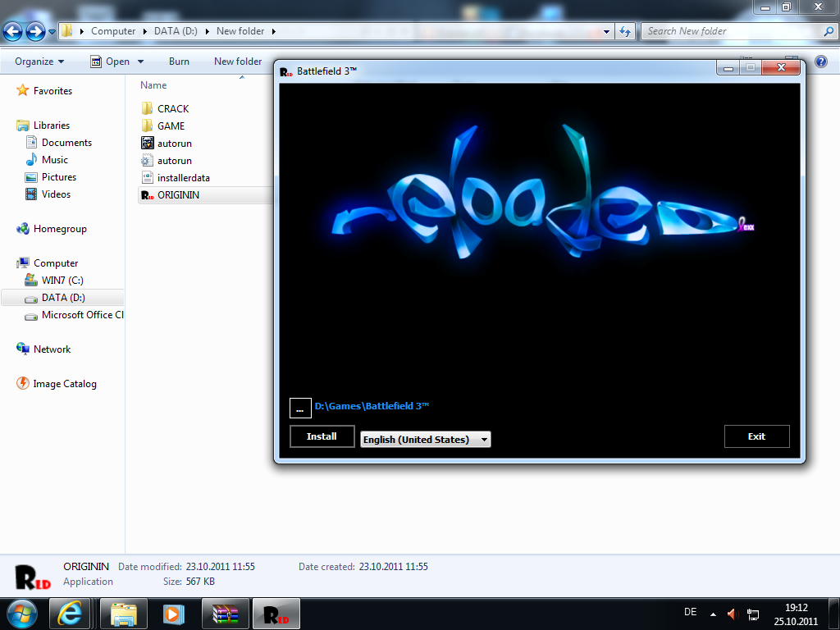
Task: Click New folder in the Explorer toolbar
Action: coord(238,61)
